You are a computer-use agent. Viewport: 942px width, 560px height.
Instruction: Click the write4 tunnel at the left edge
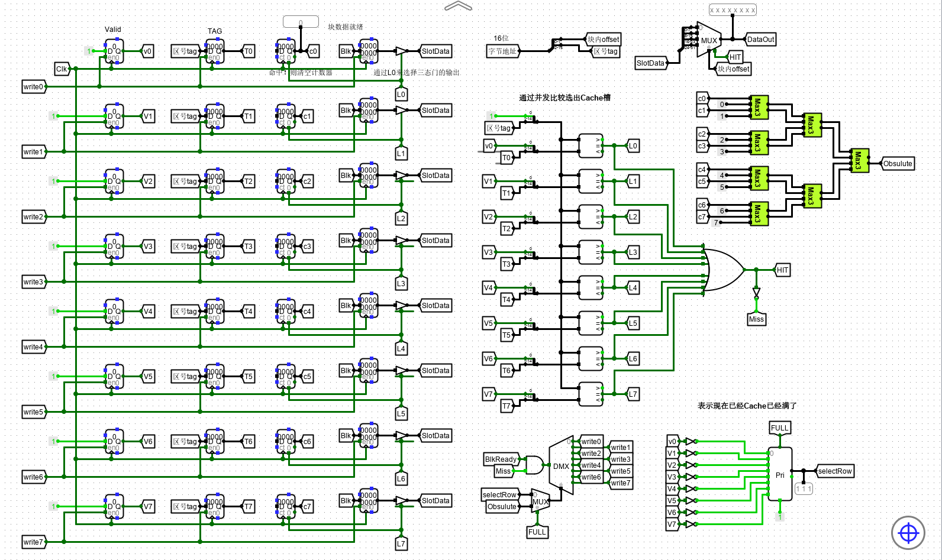tap(34, 347)
